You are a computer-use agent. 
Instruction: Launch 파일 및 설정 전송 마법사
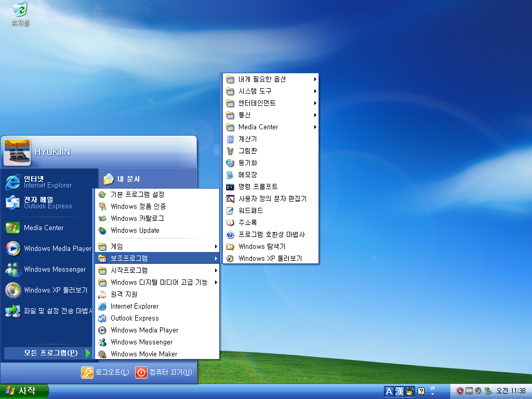tap(47, 311)
